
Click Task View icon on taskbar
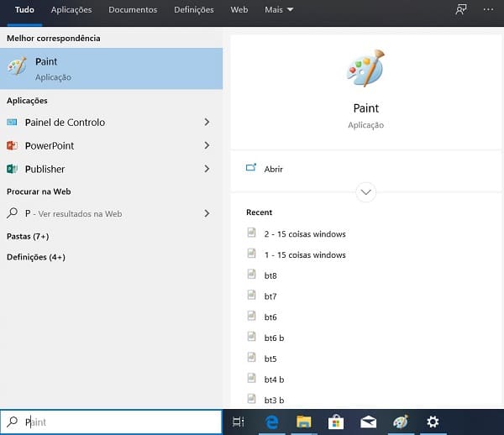click(x=239, y=422)
